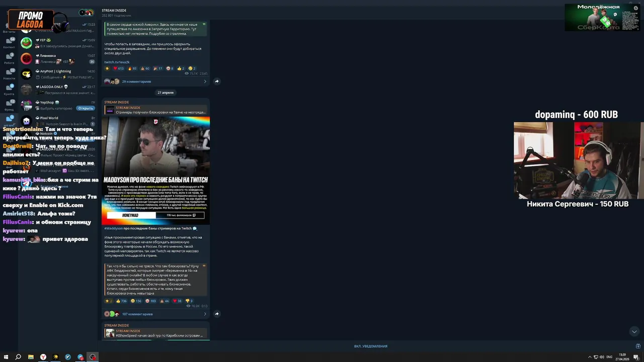Image resolution: width=644 pixels, height=362 pixels.
Task: Open Windows taskbar search
Action: pyautogui.click(x=18, y=357)
